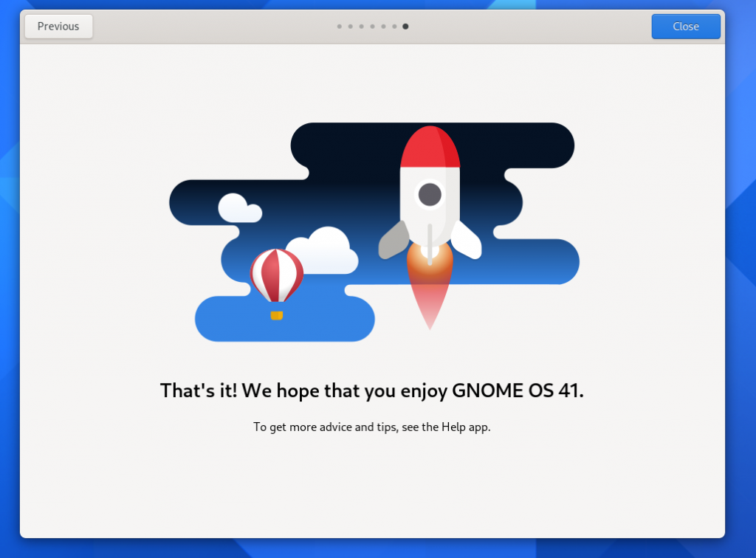Viewport: 756px width, 558px height.
Task: Pick the sixth page indicator dot
Action: (x=395, y=27)
